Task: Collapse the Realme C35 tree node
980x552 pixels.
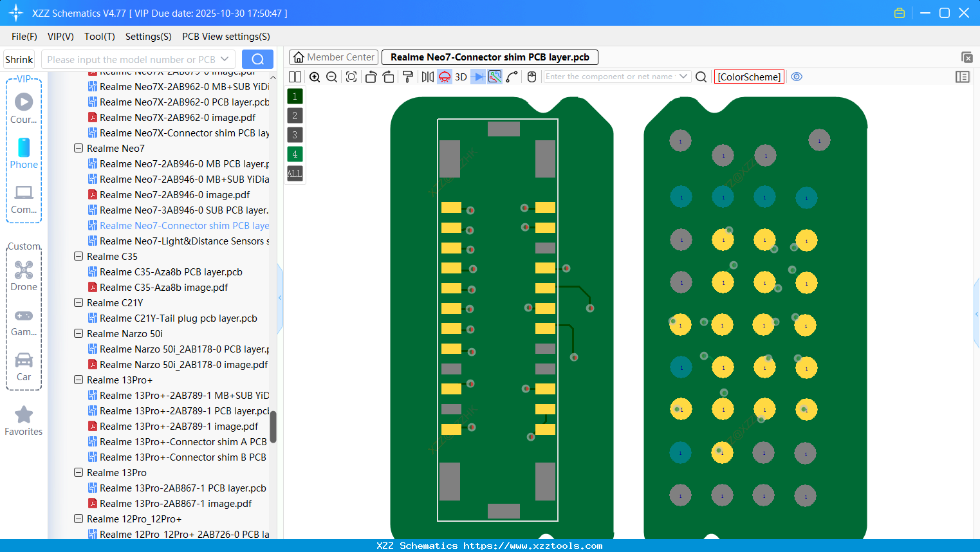Action: tap(79, 257)
